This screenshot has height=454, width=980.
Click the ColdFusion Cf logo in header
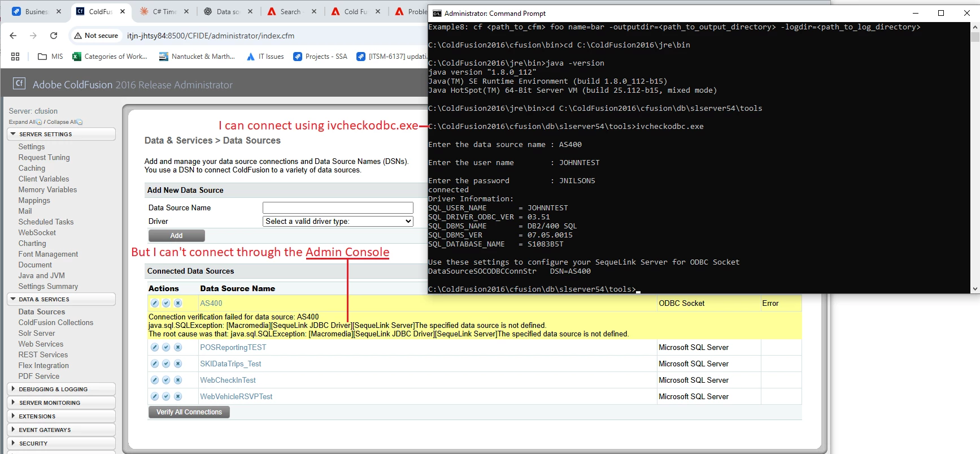click(x=19, y=84)
